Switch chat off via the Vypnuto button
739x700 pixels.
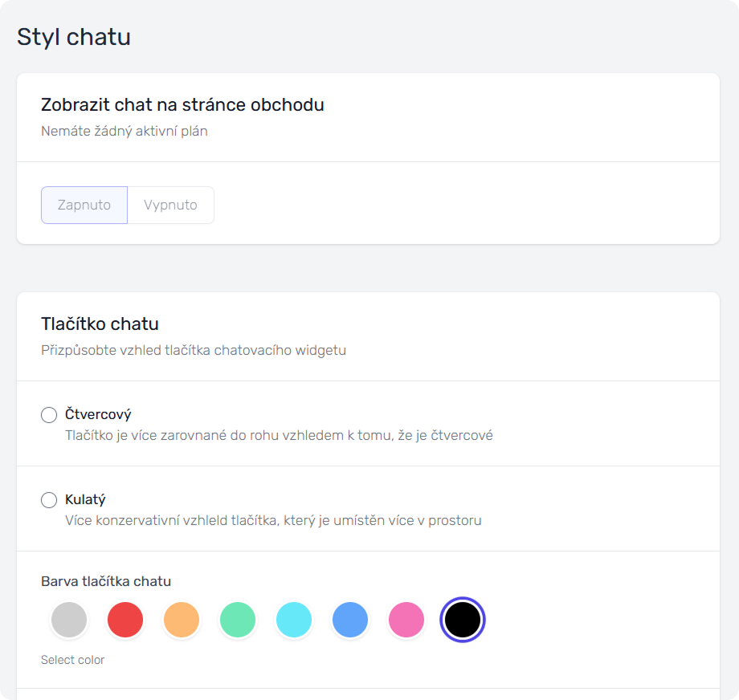point(170,205)
